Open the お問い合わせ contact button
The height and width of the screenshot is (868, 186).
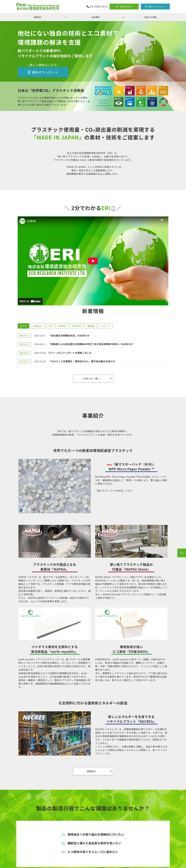(124, 6)
